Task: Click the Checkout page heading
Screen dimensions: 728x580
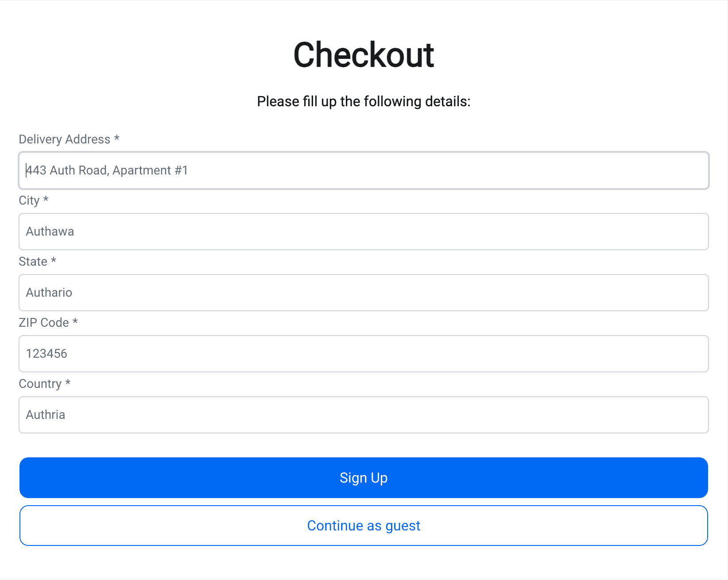Action: point(363,54)
